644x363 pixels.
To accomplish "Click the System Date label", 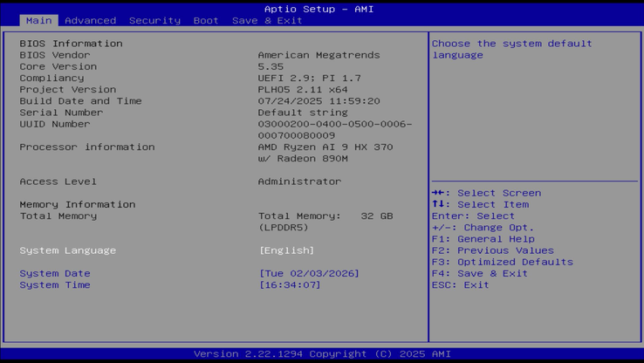I will click(x=55, y=273).
